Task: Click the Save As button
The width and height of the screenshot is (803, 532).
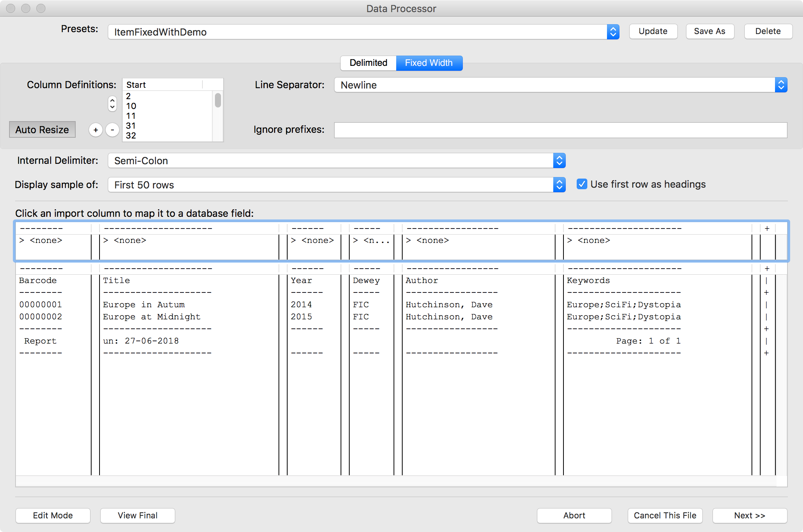Action: 710,31
